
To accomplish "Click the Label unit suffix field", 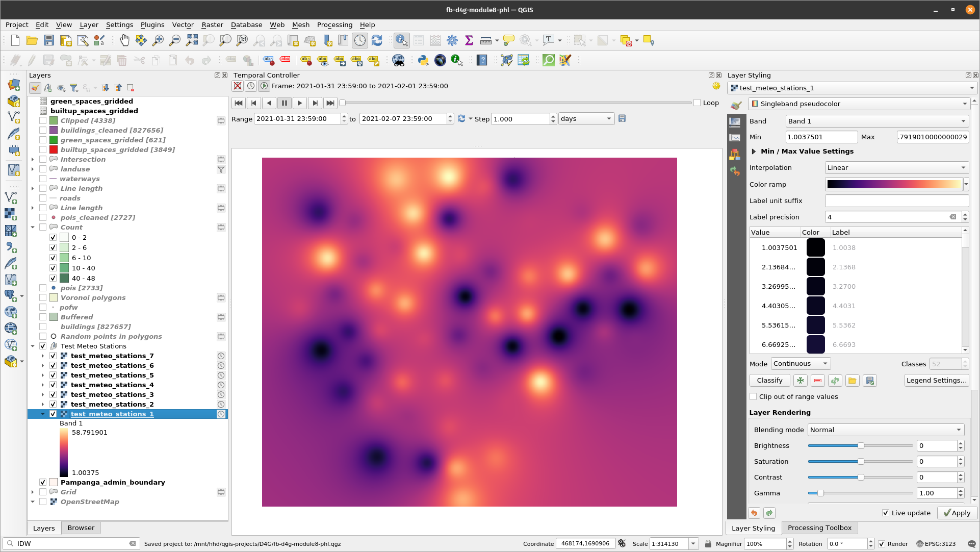I will (x=896, y=201).
